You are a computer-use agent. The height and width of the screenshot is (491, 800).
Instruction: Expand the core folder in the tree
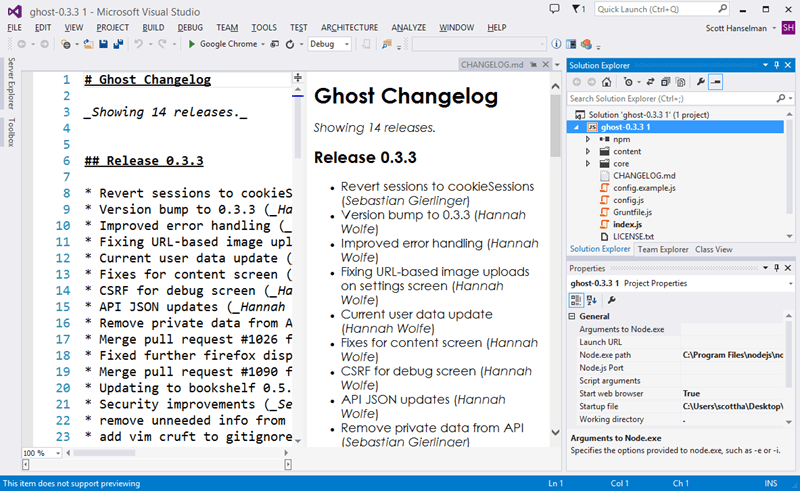point(588,163)
